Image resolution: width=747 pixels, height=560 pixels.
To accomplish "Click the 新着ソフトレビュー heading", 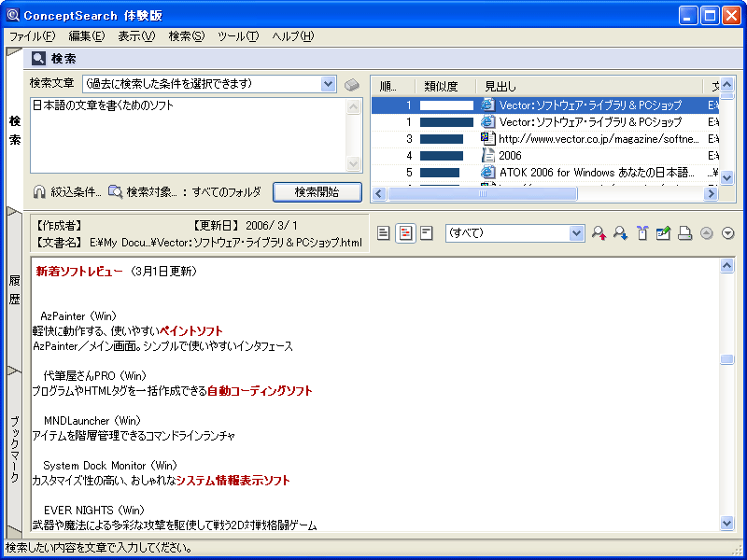I will (x=79, y=272).
